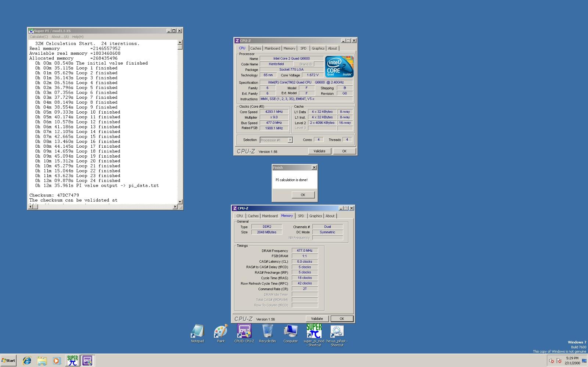
Task: Switch to Mainboard tab in upper CPU-Z
Action: (x=272, y=48)
